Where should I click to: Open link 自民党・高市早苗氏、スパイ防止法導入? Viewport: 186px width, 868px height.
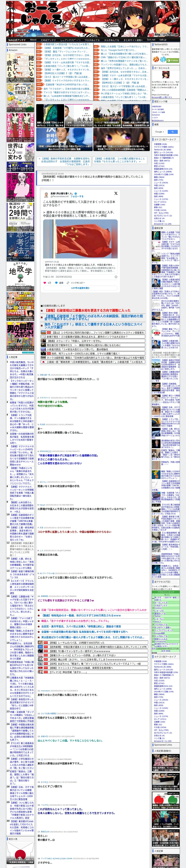coord(81,626)
